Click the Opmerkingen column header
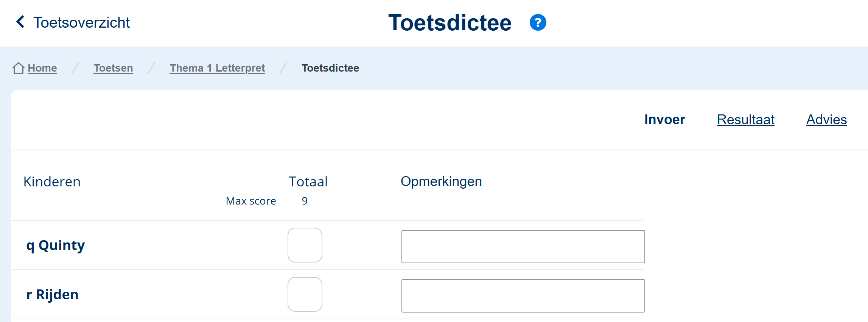The image size is (868, 322). coord(441,181)
